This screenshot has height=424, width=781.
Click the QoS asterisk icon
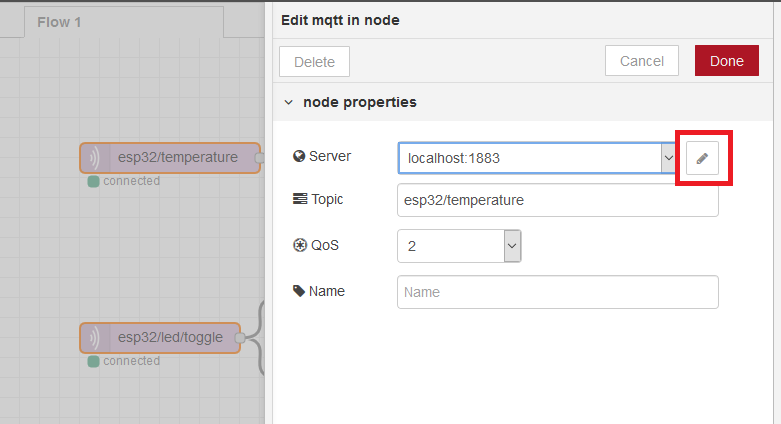click(300, 245)
